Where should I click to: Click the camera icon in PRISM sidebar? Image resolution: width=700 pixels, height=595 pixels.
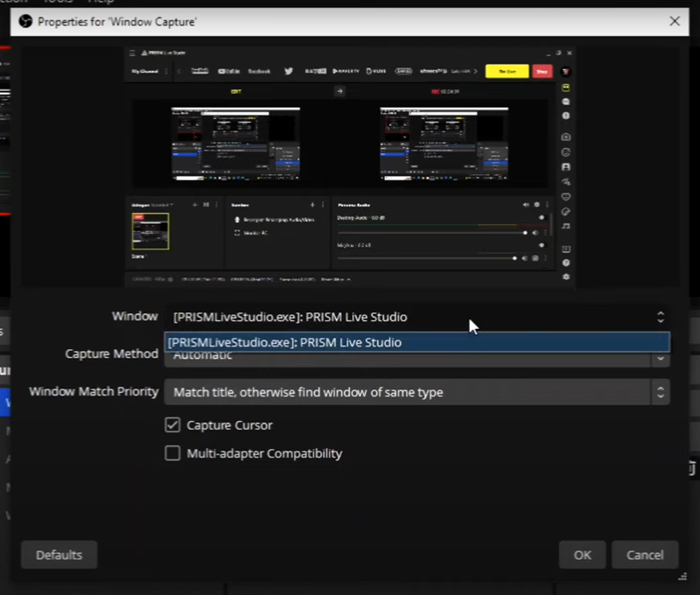(566, 136)
